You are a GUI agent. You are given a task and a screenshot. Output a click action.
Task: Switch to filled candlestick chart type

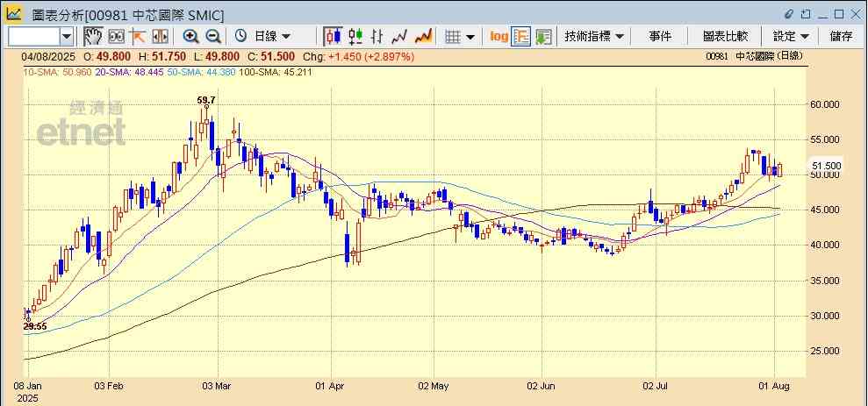333,37
